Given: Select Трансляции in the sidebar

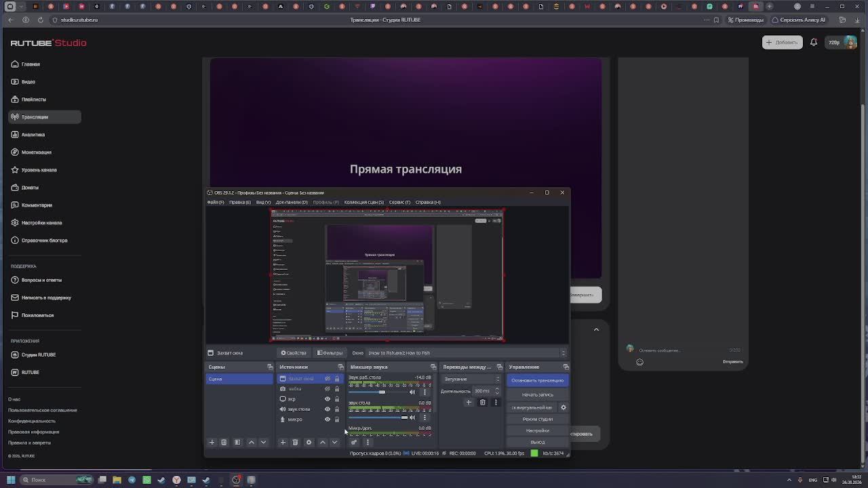Looking at the screenshot, I should click(x=45, y=117).
